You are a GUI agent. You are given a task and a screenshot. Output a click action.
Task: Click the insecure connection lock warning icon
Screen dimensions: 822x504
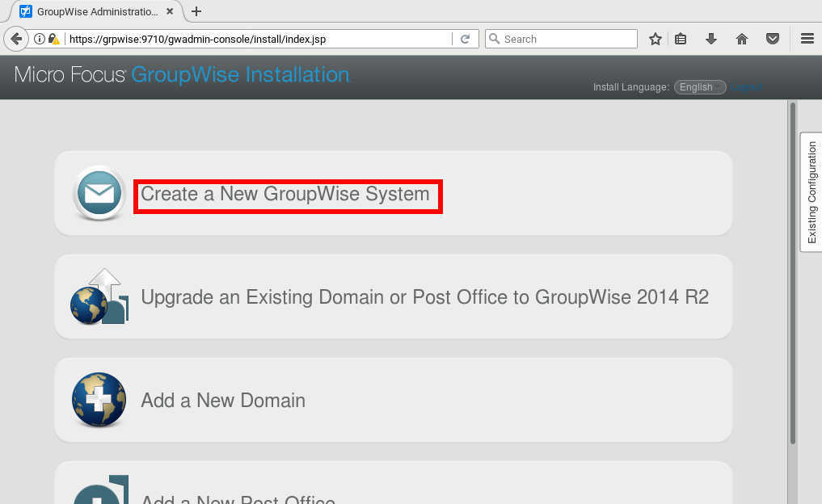tap(54, 39)
